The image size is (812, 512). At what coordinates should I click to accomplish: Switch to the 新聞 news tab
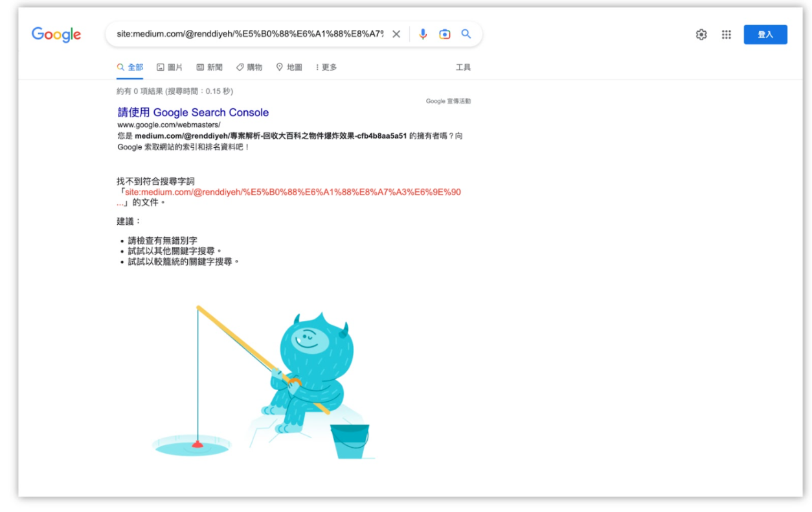(210, 67)
